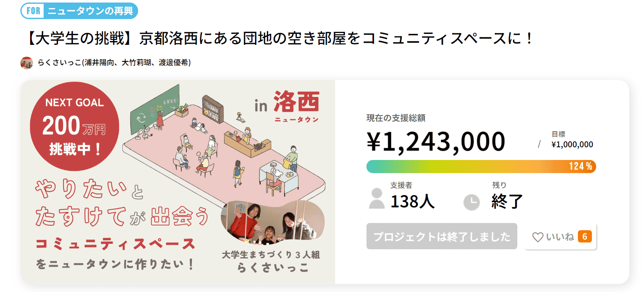Click the orange like count badge
This screenshot has height=292, width=644.
click(x=584, y=237)
